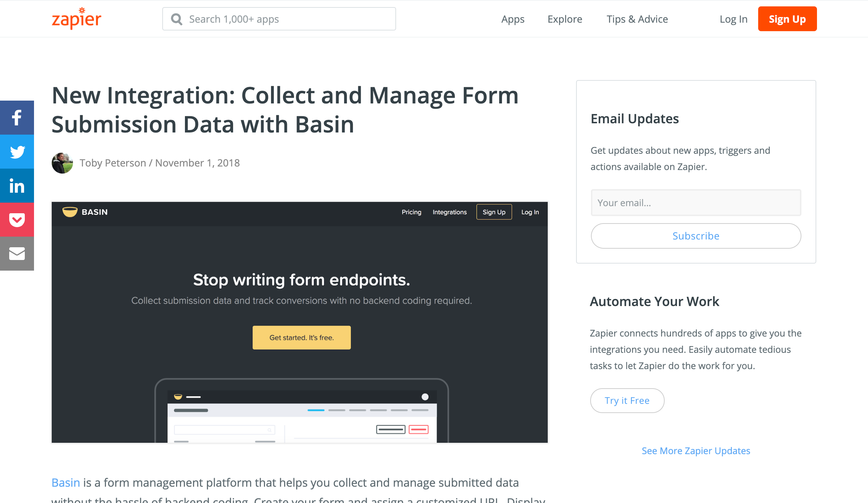
Task: Focus the Search 1,000+ apps field
Action: coord(279,19)
